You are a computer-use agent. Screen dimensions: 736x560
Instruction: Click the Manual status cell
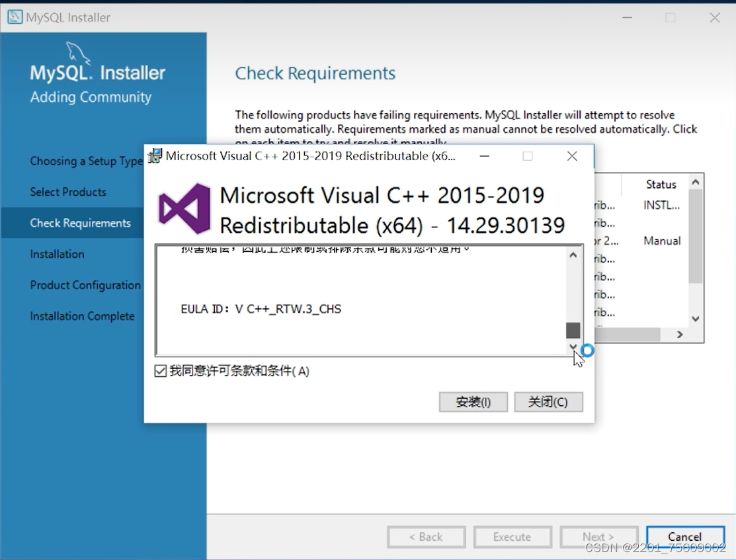662,241
